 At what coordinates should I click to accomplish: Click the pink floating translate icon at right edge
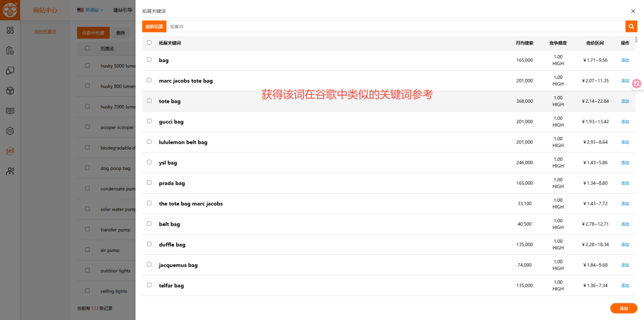637,83
